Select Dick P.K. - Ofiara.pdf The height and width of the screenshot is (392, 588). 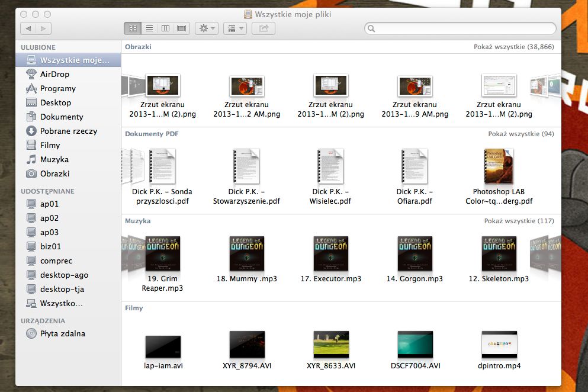tap(415, 177)
